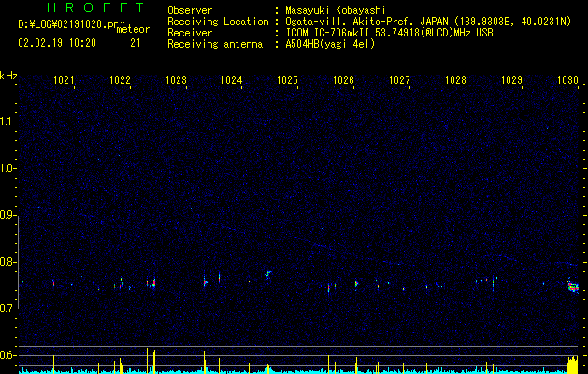The image size is (588, 374).
Task: Click time axis marker 1021
Action: point(64,79)
